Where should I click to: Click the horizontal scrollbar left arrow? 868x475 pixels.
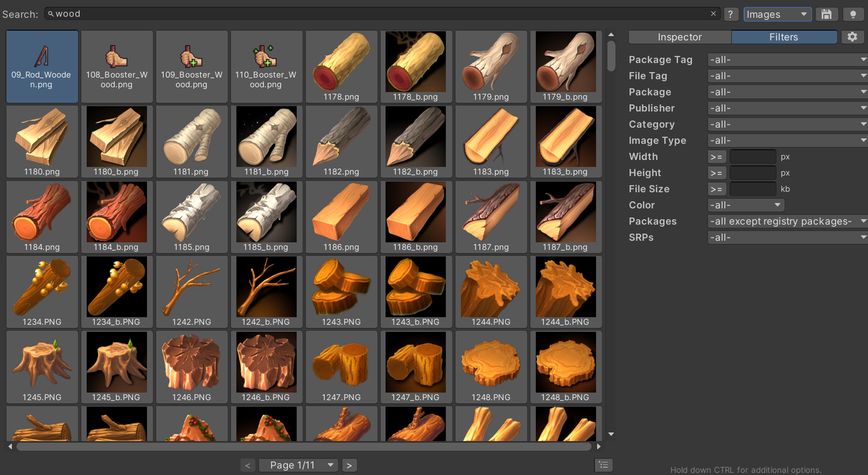point(10,446)
